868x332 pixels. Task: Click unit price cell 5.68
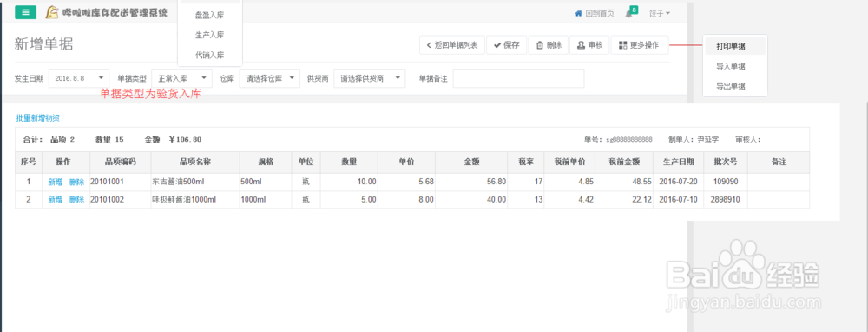pyautogui.click(x=406, y=182)
